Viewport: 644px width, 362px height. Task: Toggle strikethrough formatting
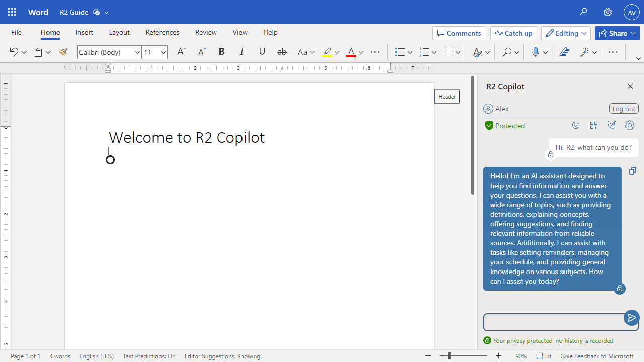point(282,52)
